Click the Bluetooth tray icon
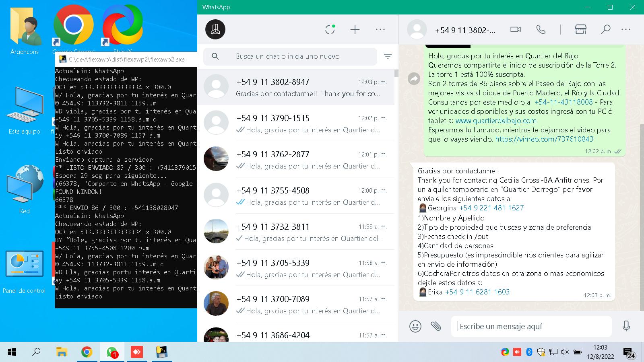644x362 pixels. (529, 352)
